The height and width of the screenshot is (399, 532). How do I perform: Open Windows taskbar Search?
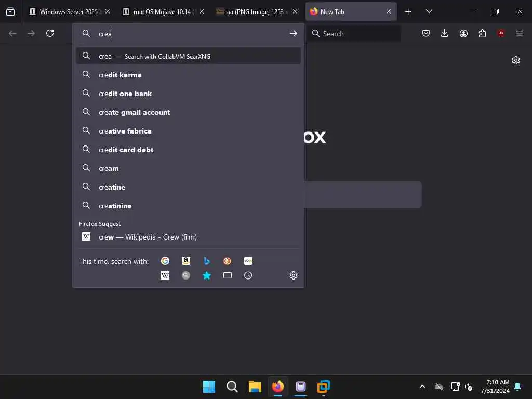232,387
